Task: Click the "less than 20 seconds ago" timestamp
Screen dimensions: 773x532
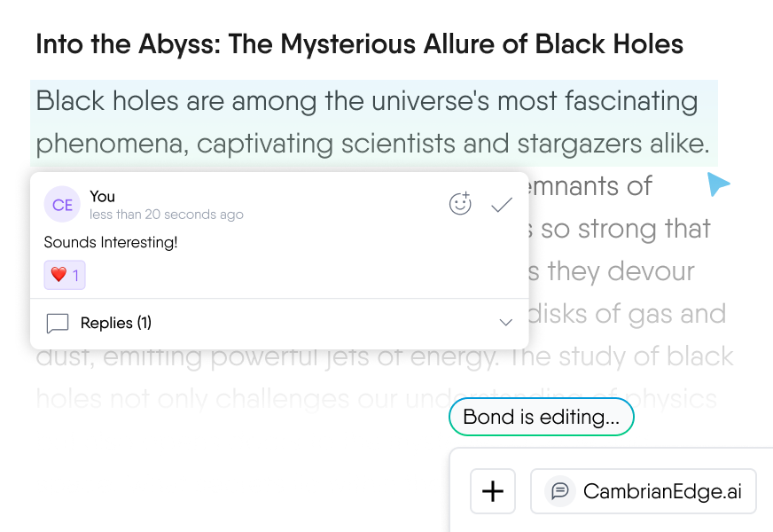Action: tap(166, 215)
